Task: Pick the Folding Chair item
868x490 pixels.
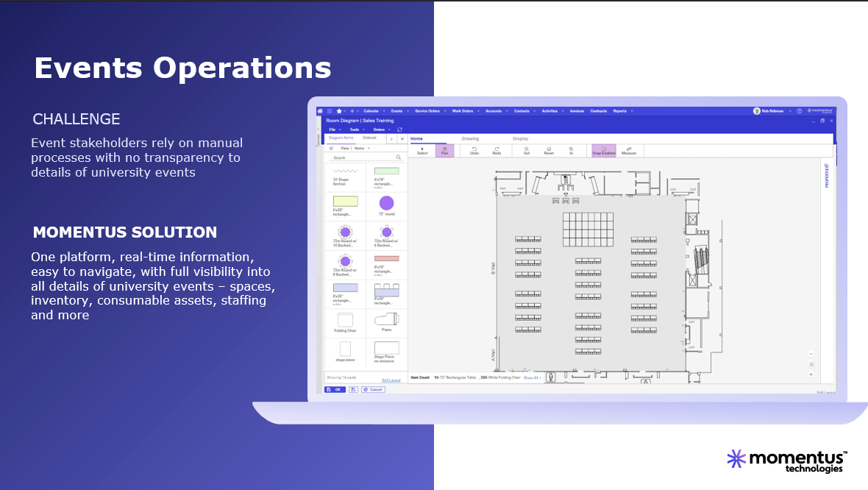Action: [345, 322]
